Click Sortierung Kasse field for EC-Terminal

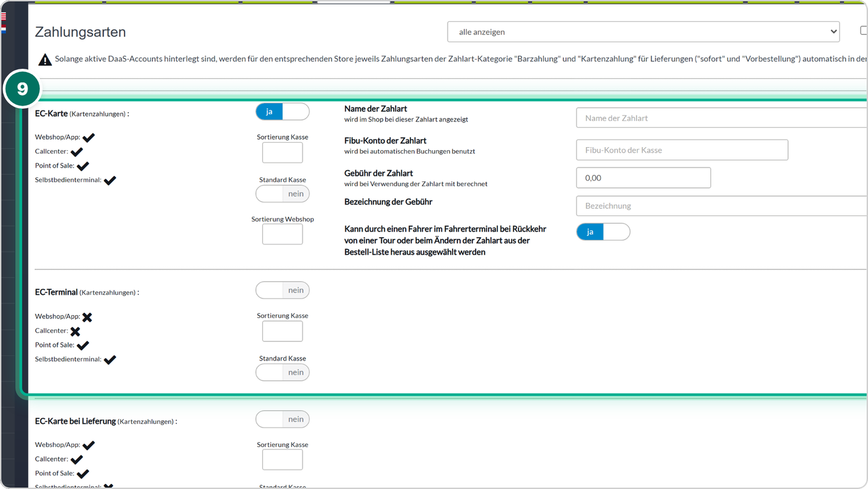(x=283, y=331)
